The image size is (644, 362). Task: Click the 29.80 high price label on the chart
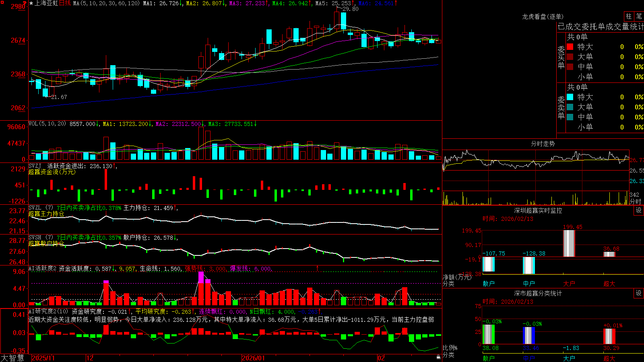coord(350,9)
